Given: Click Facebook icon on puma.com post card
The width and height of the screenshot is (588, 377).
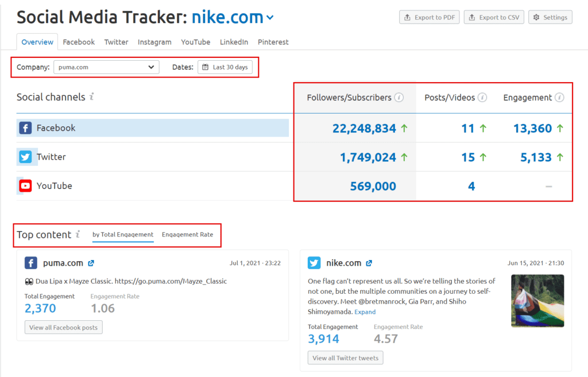Looking at the screenshot, I should click(31, 263).
